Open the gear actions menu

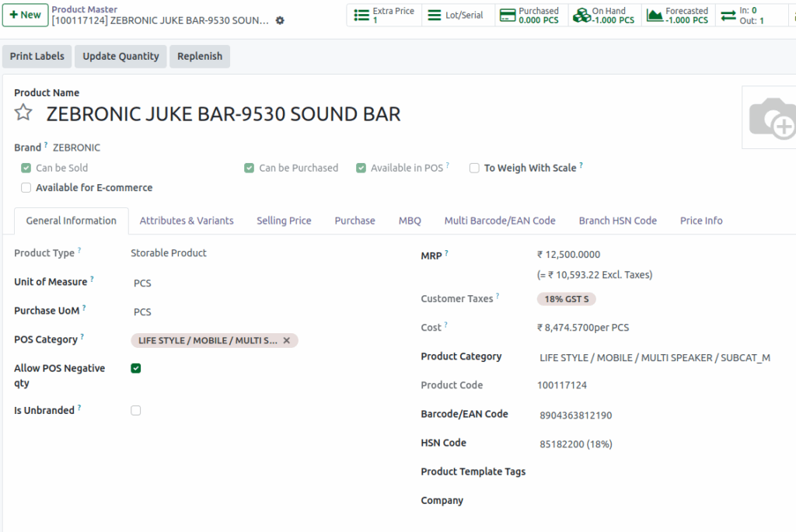[x=280, y=22]
